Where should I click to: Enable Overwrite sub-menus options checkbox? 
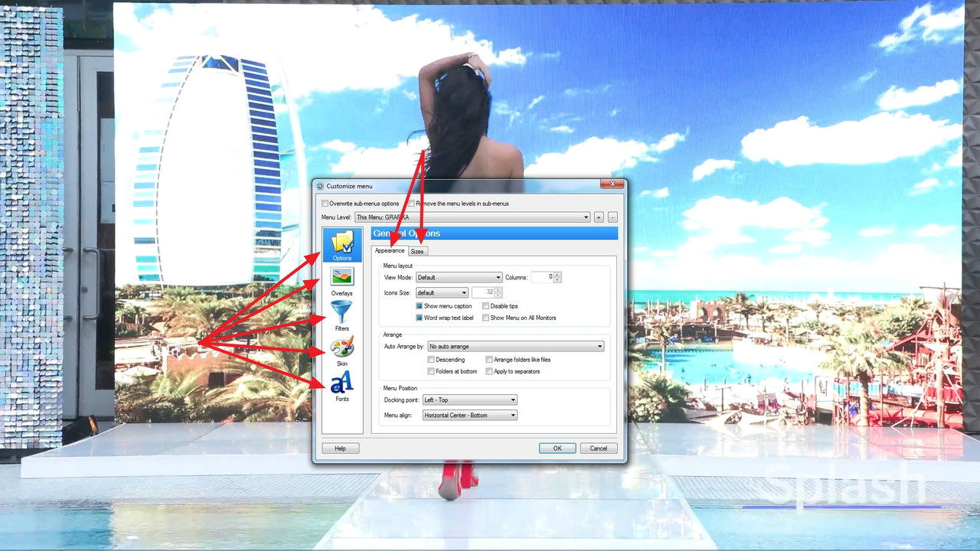(x=325, y=204)
